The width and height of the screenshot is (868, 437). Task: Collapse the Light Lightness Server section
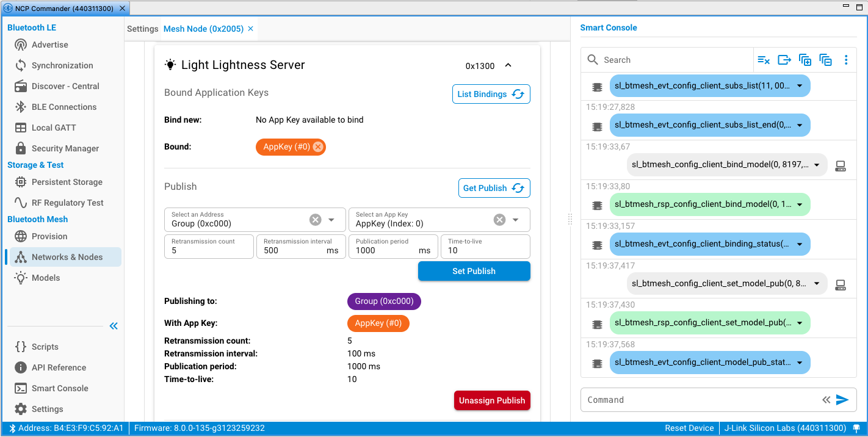pyautogui.click(x=508, y=65)
